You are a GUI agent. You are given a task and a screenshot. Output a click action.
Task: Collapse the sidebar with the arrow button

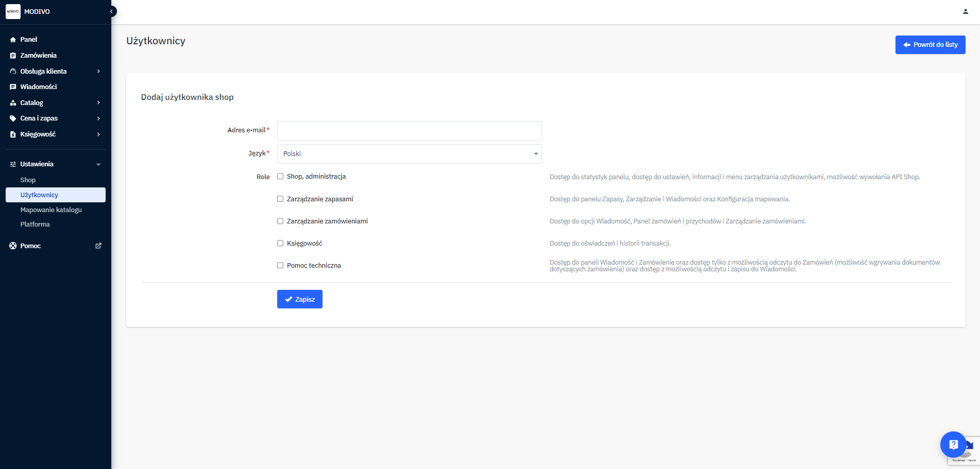(111, 11)
